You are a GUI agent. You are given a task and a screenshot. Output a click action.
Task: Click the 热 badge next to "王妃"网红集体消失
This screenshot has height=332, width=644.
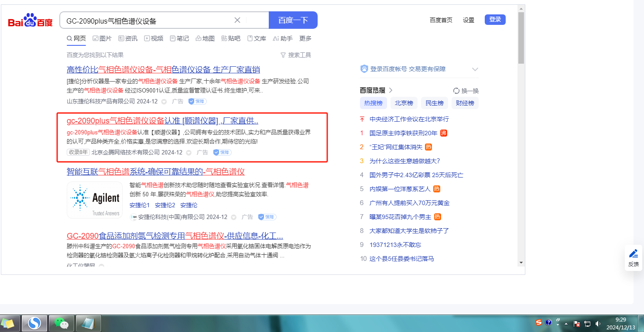(x=428, y=147)
